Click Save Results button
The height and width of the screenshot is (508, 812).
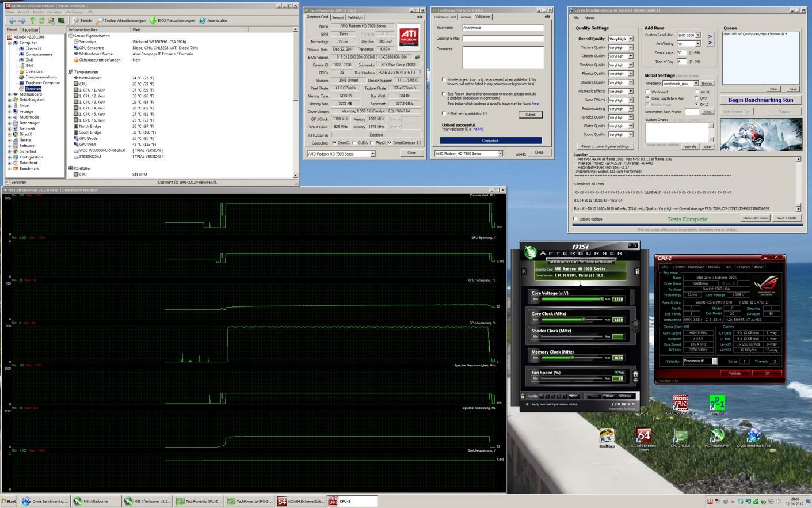point(786,218)
